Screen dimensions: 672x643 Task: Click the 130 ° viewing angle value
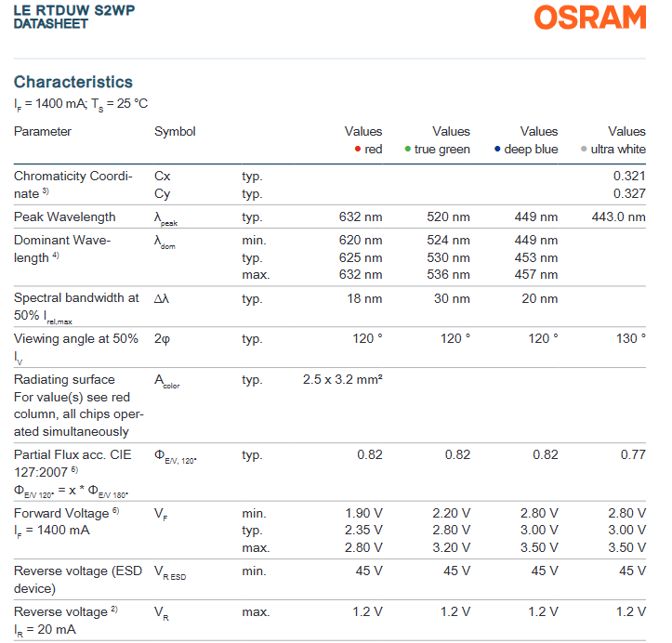click(x=631, y=338)
